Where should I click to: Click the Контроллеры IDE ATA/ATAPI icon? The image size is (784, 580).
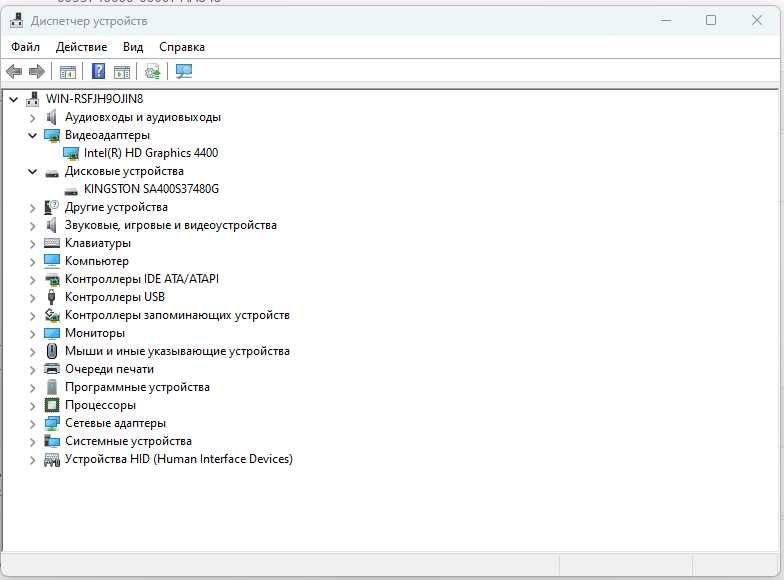coord(52,280)
